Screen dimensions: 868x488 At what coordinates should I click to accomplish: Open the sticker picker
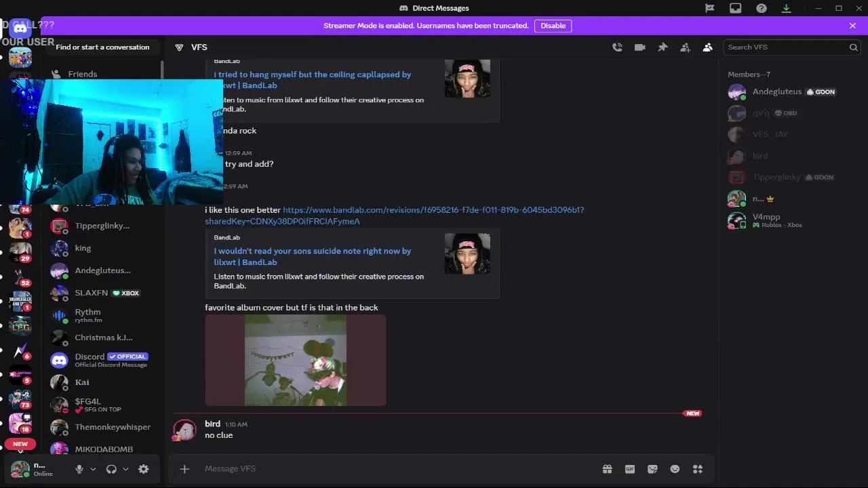tap(652, 469)
